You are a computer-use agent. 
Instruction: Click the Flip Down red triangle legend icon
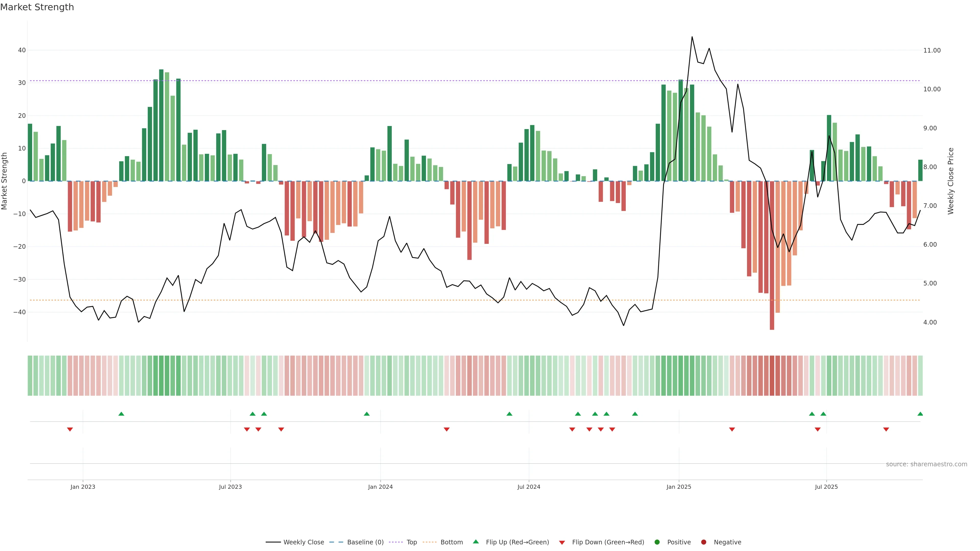point(562,543)
